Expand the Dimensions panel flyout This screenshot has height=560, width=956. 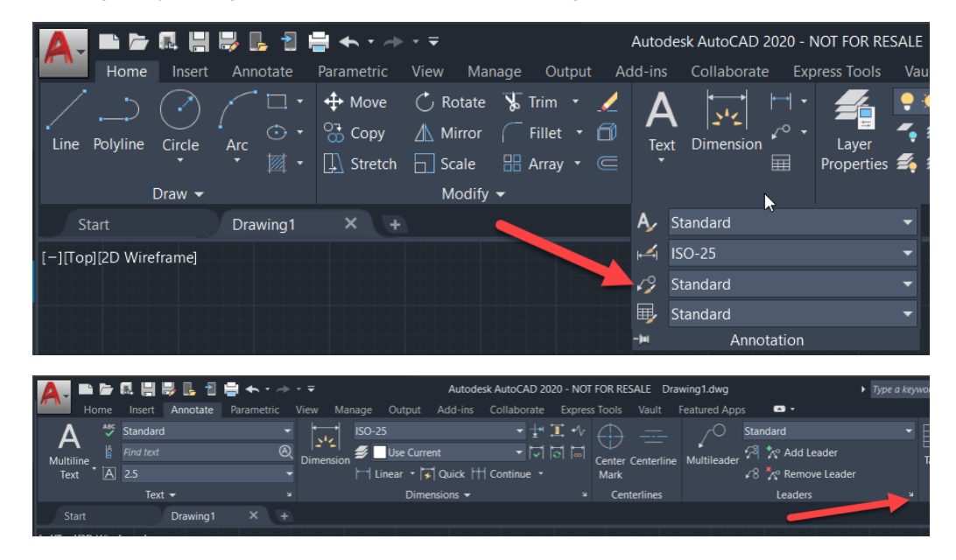coord(438,494)
